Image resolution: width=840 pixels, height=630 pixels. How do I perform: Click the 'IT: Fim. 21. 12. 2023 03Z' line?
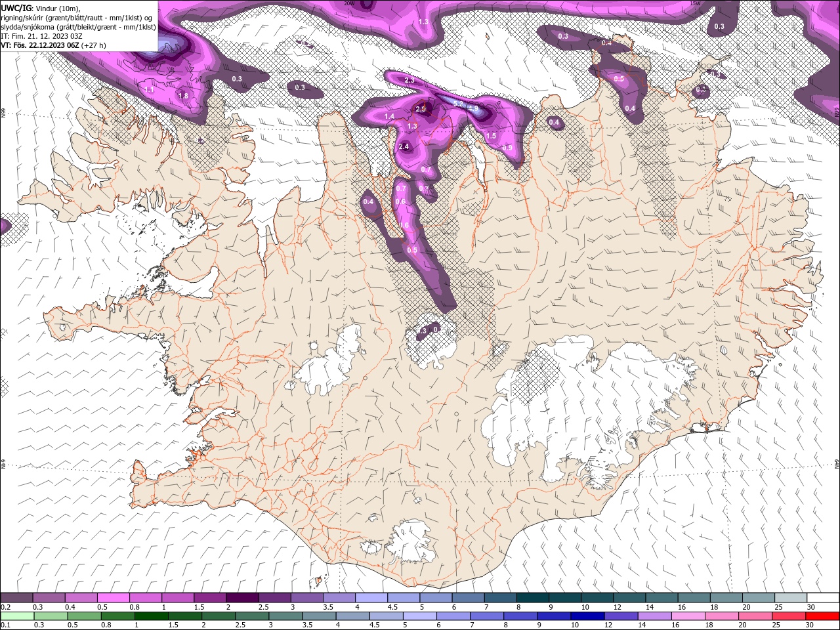(41, 36)
